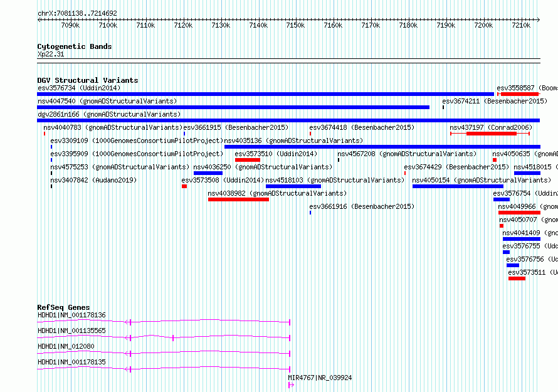
Task: Select the blue bar under nsv4041409
Action: [x=522, y=239]
